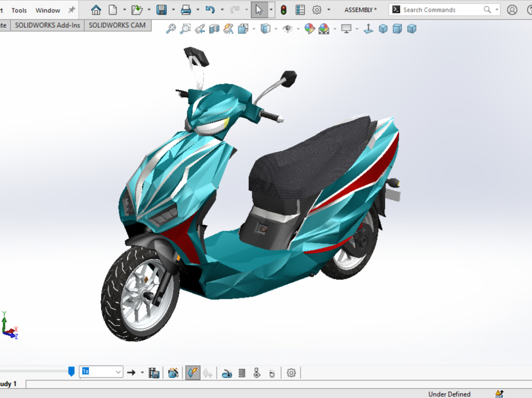532x398 pixels.
Task: Open the Tools menu
Action: click(x=19, y=10)
